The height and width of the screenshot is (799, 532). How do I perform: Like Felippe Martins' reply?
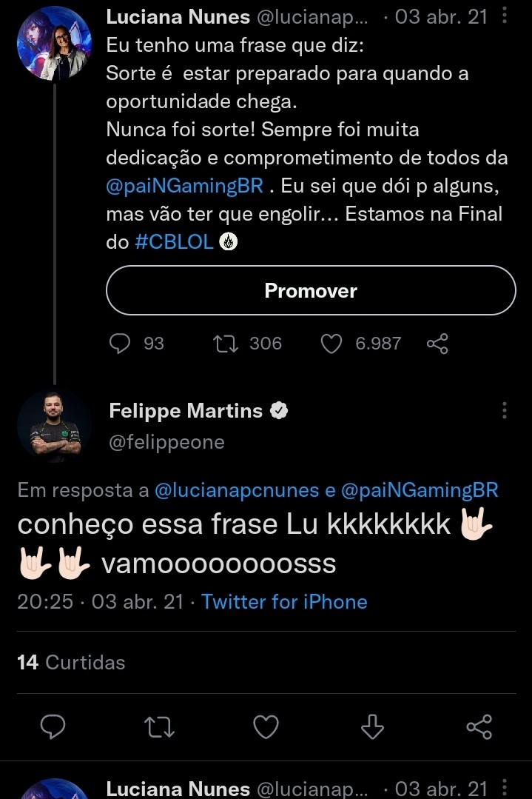point(266,727)
